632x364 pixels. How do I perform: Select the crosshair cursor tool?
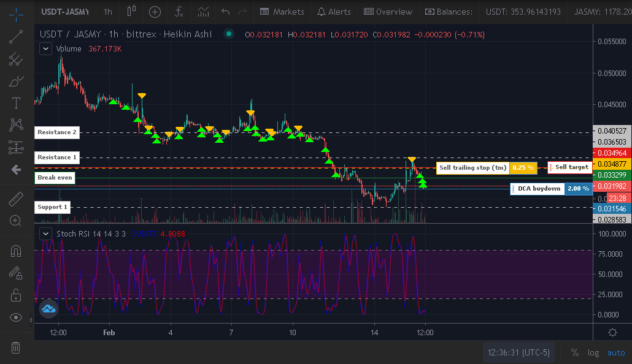(x=16, y=15)
